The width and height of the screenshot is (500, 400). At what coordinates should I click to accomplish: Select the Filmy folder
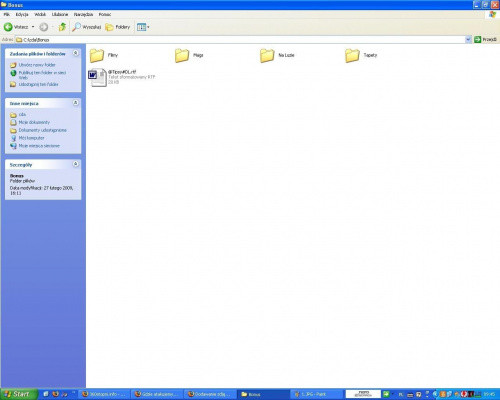[104, 55]
